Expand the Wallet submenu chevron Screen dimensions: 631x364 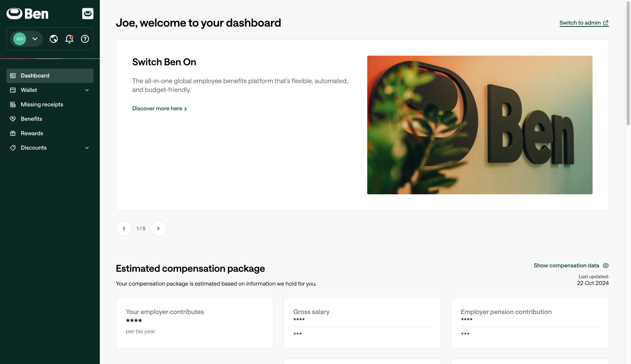(87, 90)
